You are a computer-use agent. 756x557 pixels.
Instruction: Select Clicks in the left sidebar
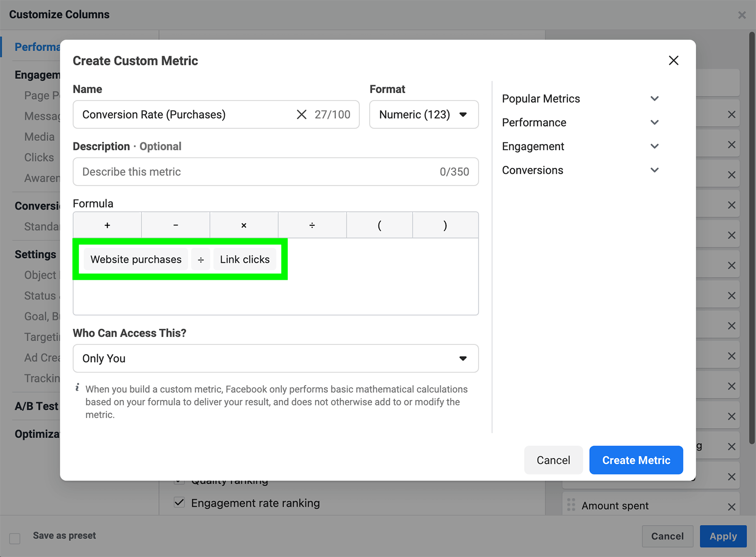[x=39, y=157]
